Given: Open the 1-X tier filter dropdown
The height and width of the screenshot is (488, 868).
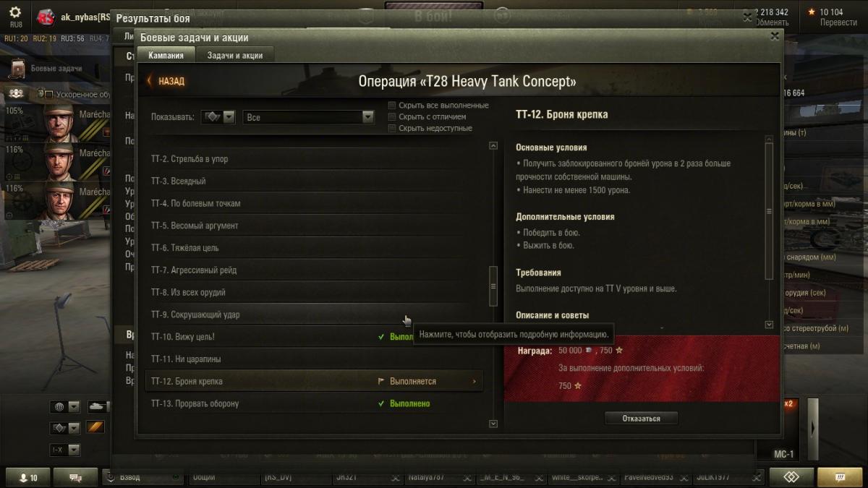Looking at the screenshot, I should pyautogui.click(x=64, y=450).
